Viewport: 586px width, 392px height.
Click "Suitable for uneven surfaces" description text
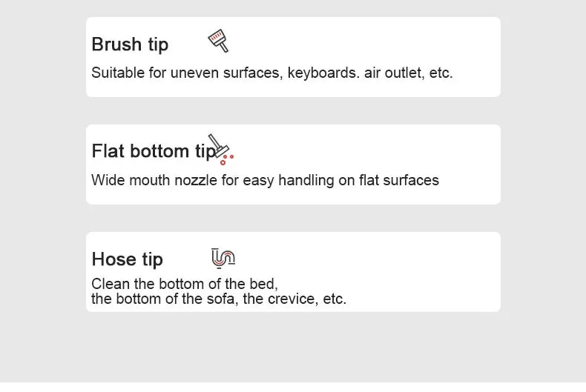185,73
